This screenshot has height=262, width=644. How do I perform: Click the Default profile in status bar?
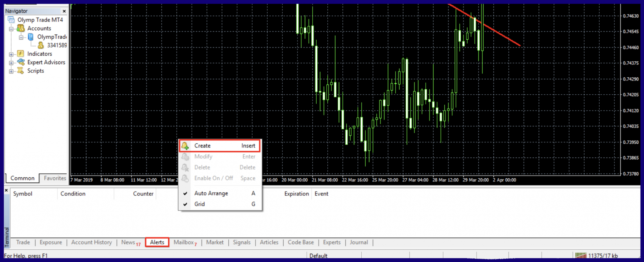[x=318, y=256]
